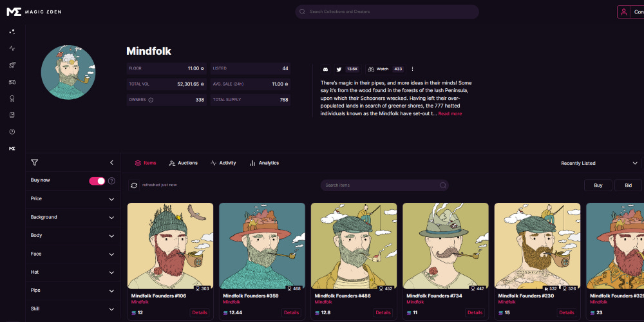Viewport: 644px width, 322px height.
Task: Open the Mindfolk Twitter icon
Action: tap(339, 69)
